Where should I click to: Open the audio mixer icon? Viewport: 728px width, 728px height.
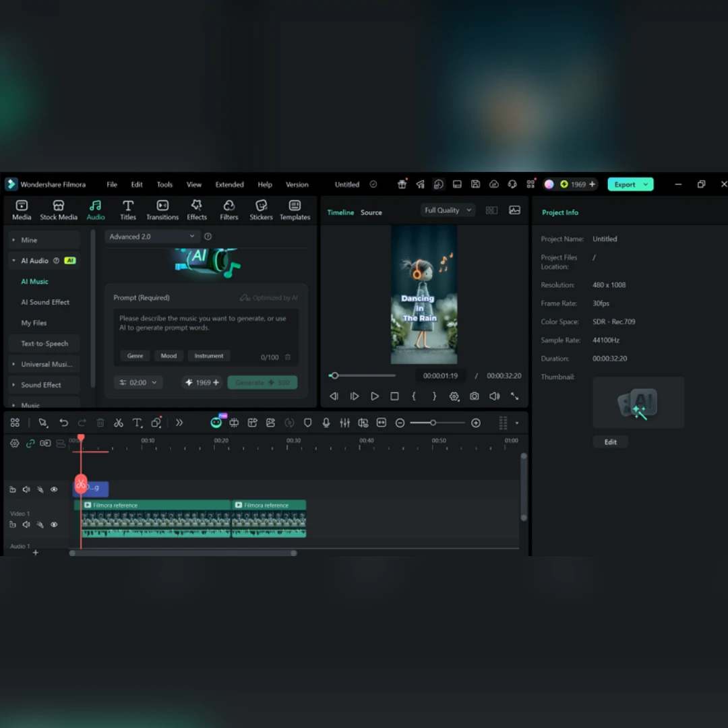click(x=344, y=423)
